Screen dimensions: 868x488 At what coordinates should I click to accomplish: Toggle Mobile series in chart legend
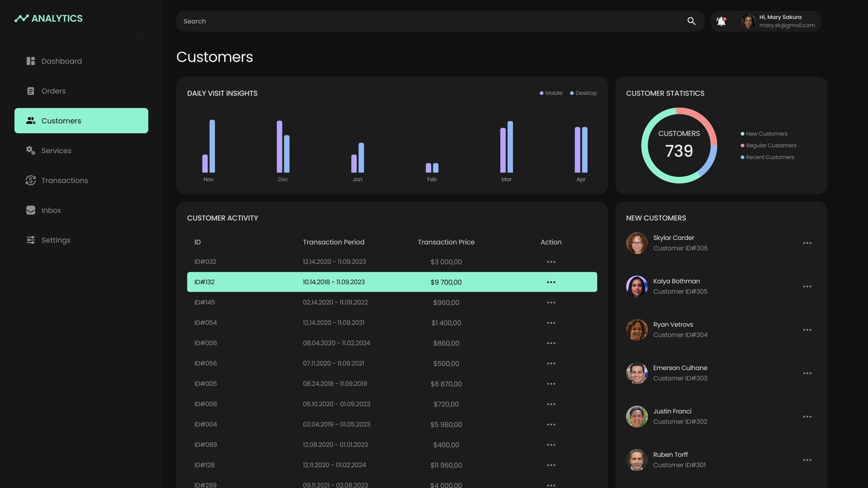[551, 93]
